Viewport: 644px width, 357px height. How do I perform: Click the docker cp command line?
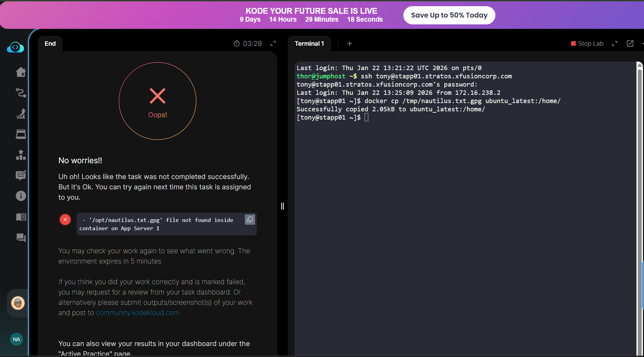pyautogui.click(x=428, y=101)
